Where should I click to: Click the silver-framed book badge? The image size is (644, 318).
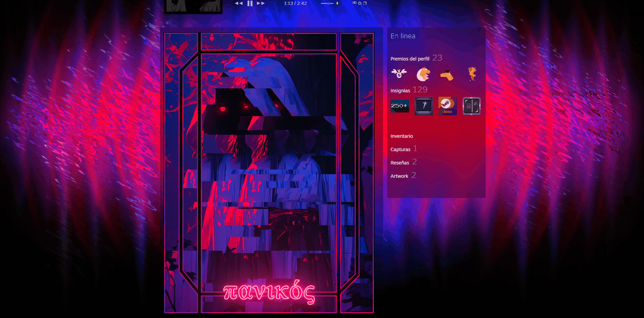coord(472,106)
